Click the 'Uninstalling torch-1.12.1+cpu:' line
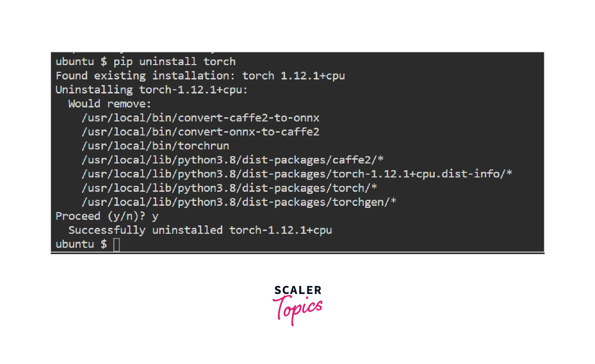The image size is (595, 364). click(152, 90)
